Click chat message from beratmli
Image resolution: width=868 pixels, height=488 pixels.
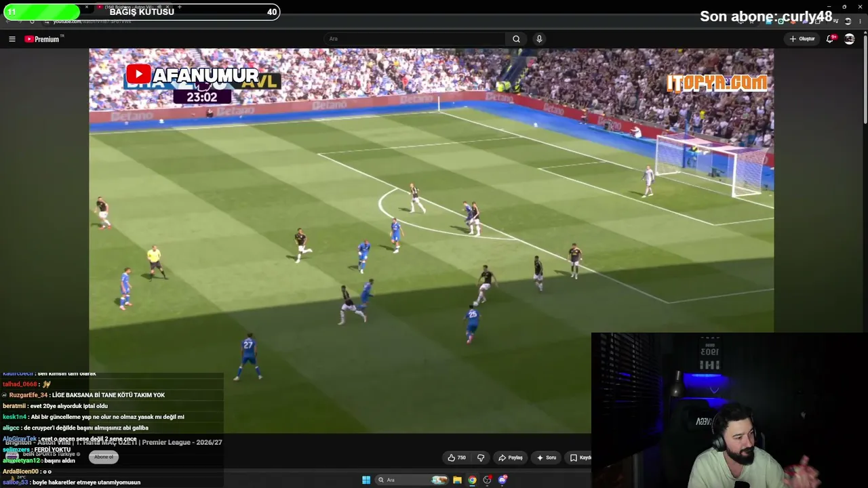pos(56,406)
